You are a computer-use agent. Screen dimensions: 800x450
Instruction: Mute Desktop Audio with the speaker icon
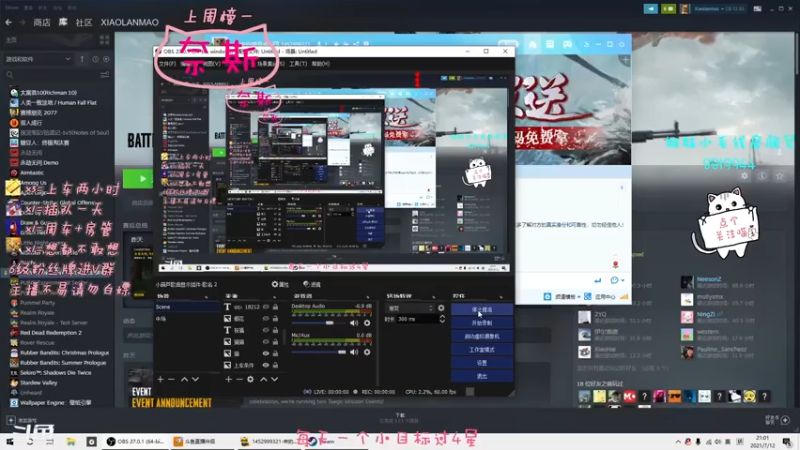[354, 322]
